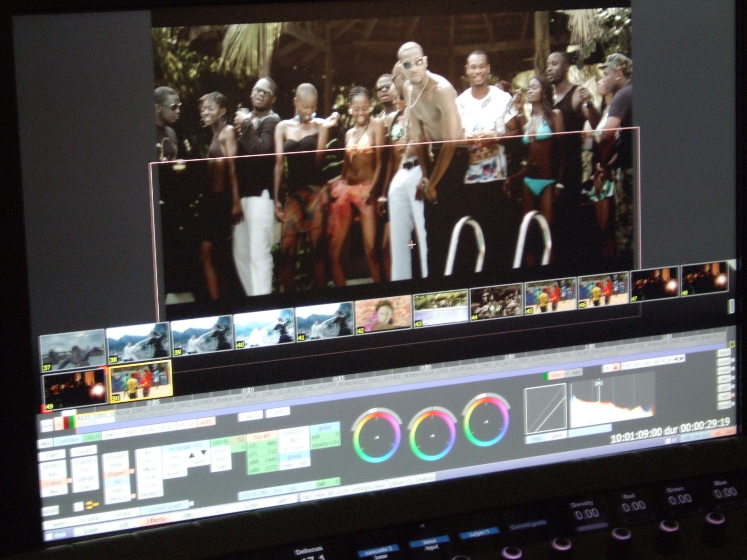Click the yellow link nodes icon

click(92, 505)
